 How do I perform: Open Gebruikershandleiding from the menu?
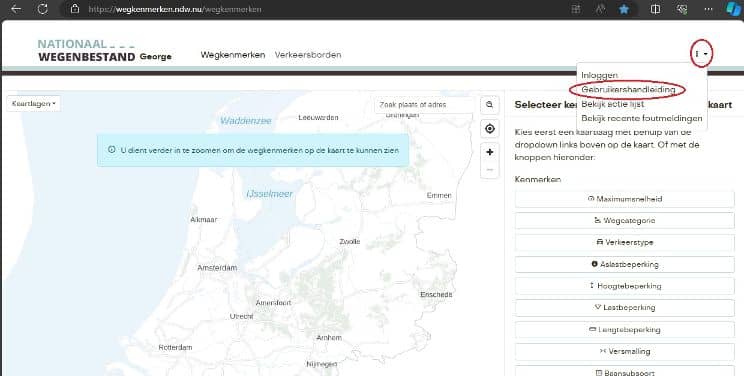coord(628,89)
